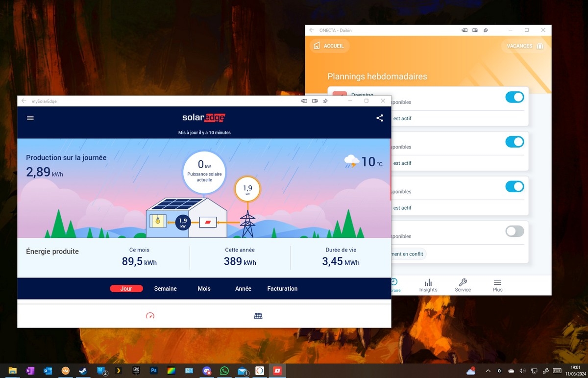The height and width of the screenshot is (378, 588).
Task: Open the touch keyboard from the tray
Action: tap(557, 371)
